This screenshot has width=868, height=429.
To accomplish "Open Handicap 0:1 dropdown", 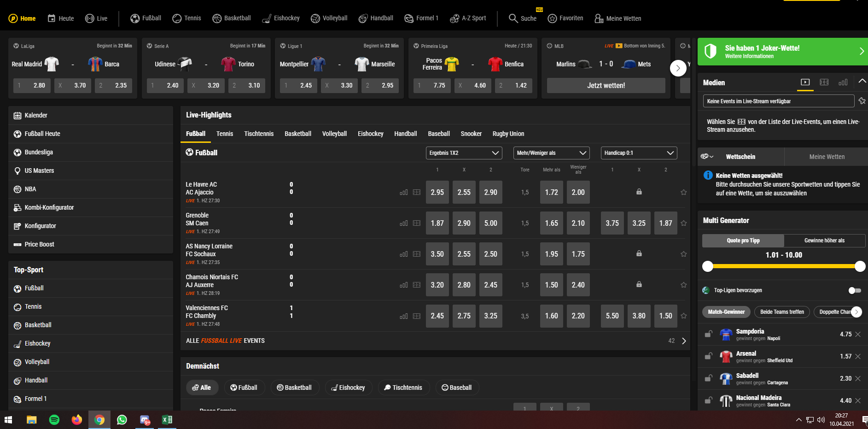I will pos(639,153).
